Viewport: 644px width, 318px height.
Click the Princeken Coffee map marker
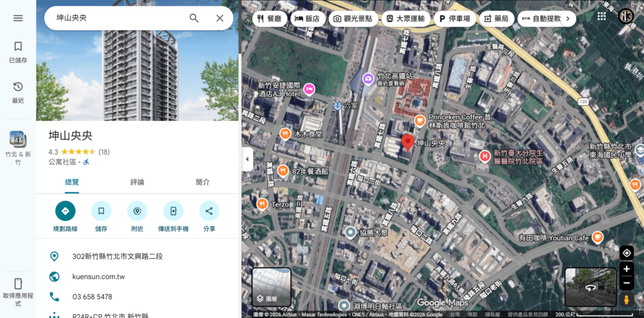[x=419, y=120]
